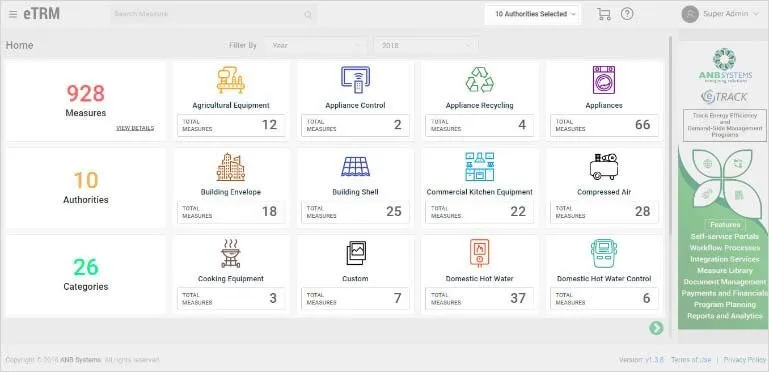The width and height of the screenshot is (769, 372).
Task: Select the Cooking Equipment grill icon
Action: pos(231,253)
